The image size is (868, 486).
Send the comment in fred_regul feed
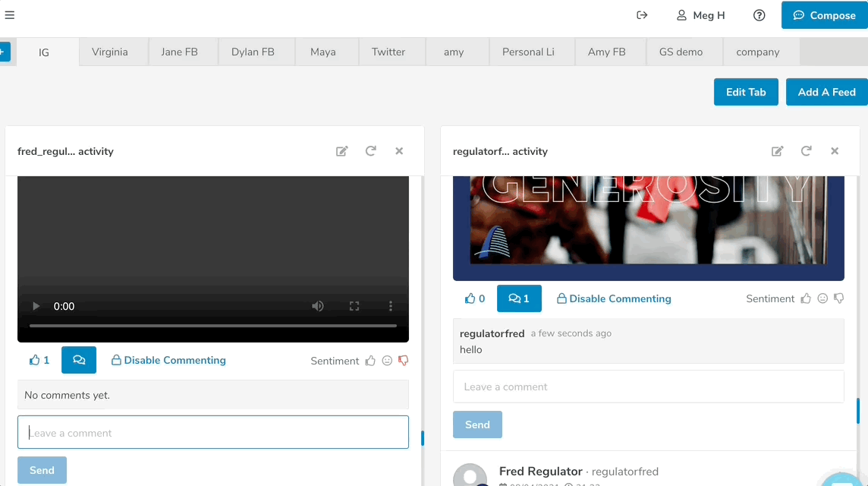[42, 470]
